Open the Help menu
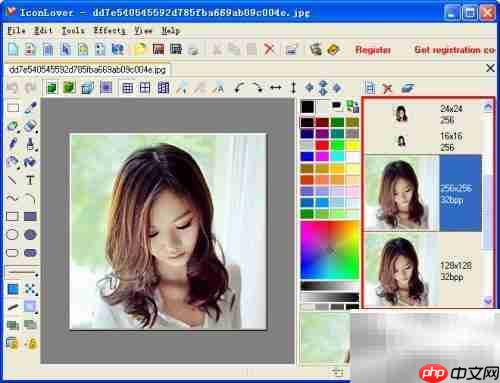Viewport: 500px width, 383px height. tap(171, 31)
